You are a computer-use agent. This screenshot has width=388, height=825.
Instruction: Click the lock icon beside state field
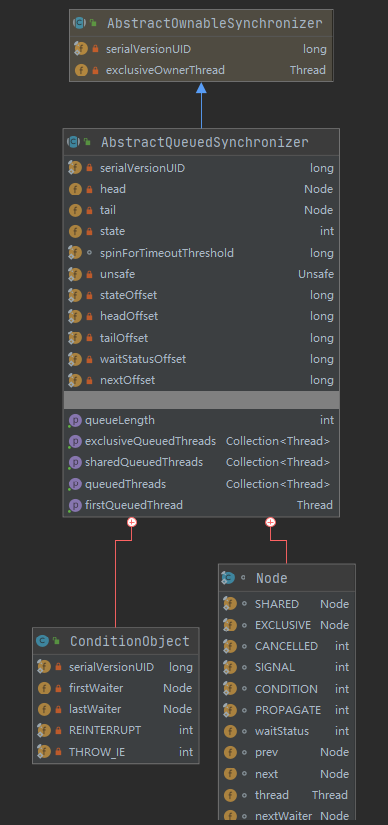(x=89, y=231)
